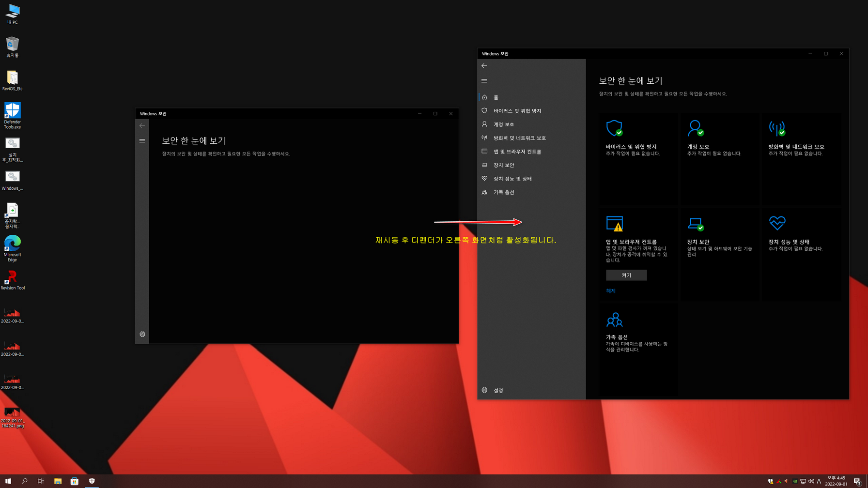Open the app & browser control warning tile icon
Screen dimensions: 868x488
pos(614,224)
